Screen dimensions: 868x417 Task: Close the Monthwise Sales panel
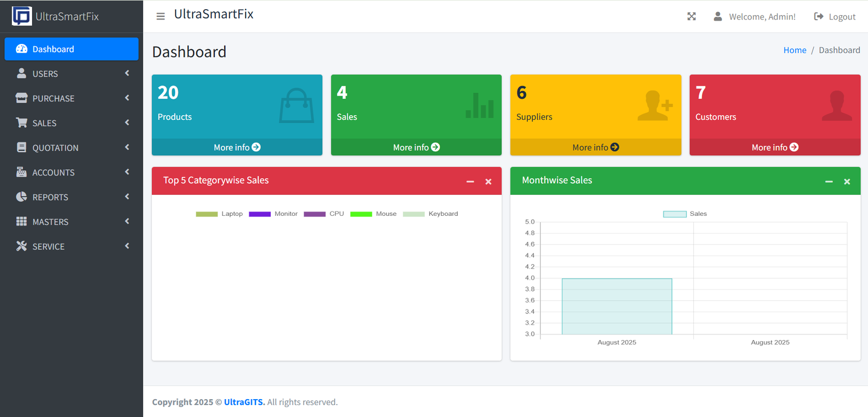coord(847,182)
